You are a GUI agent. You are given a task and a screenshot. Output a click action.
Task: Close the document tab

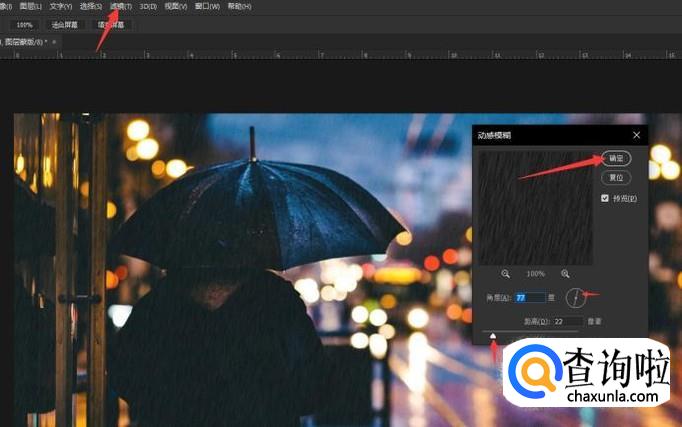(x=56, y=42)
